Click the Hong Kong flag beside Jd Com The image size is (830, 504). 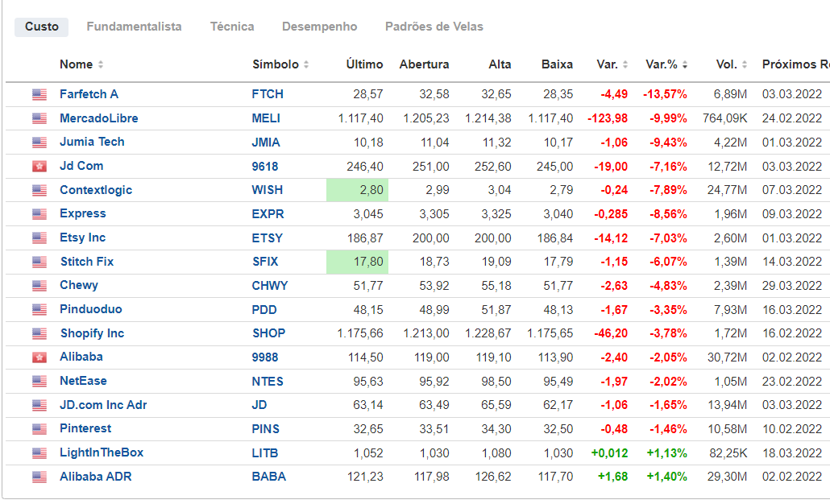39,167
